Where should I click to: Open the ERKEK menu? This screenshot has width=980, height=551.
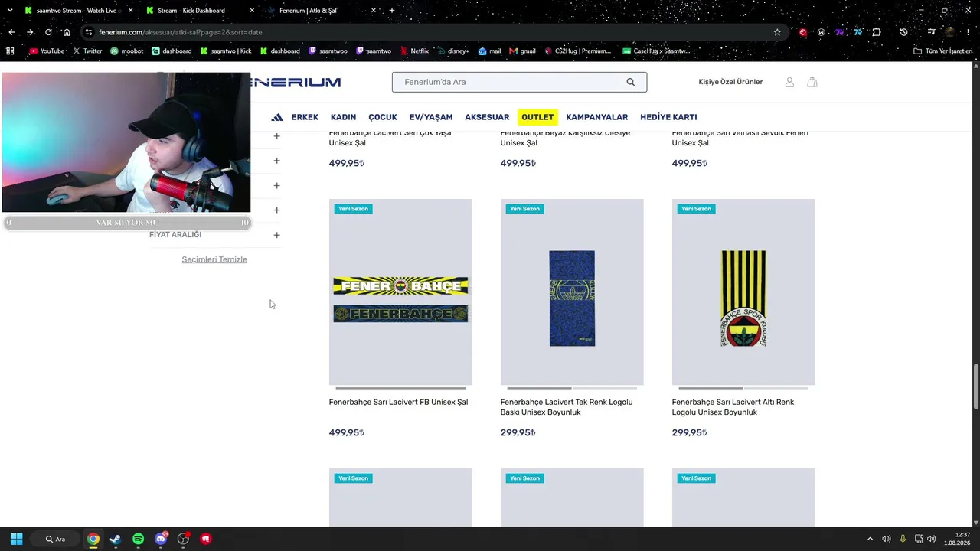pyautogui.click(x=305, y=117)
